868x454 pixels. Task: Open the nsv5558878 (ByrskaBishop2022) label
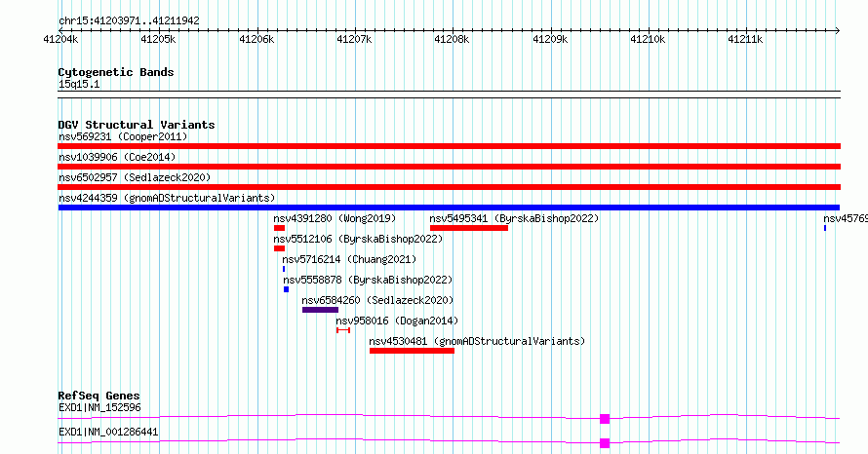pos(368,280)
